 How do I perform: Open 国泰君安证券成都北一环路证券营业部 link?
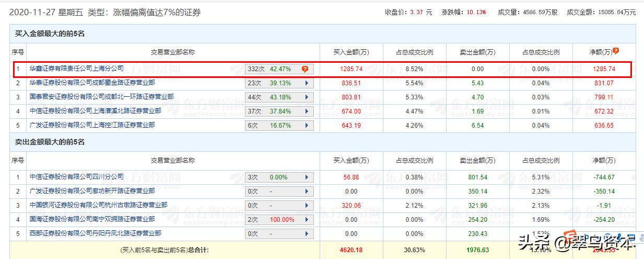pyautogui.click(x=101, y=96)
